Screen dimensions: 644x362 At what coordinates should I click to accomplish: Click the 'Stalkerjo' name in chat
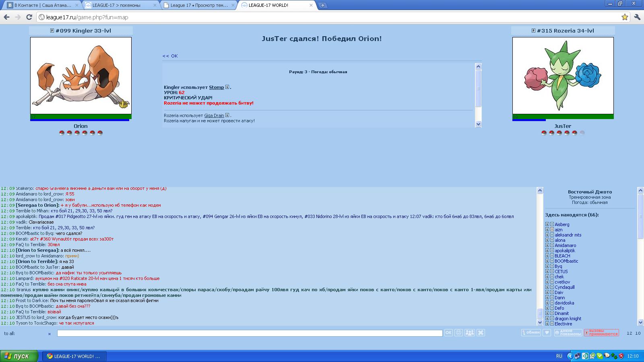25,188
